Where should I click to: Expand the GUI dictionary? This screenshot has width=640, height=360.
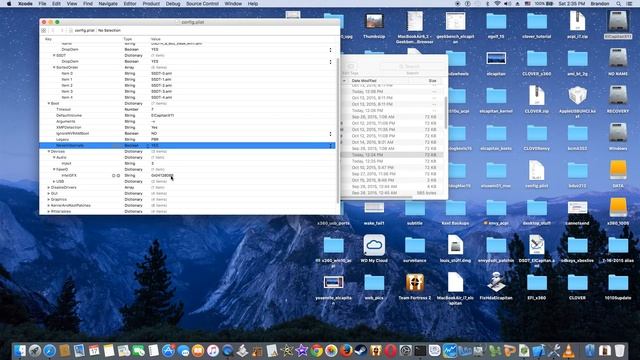(49, 193)
